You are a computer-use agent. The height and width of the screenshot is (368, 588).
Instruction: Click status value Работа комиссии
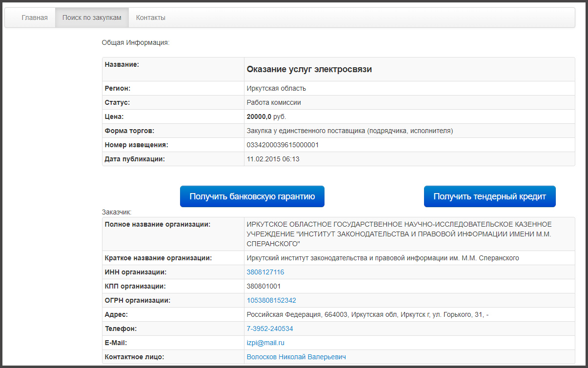coord(274,102)
